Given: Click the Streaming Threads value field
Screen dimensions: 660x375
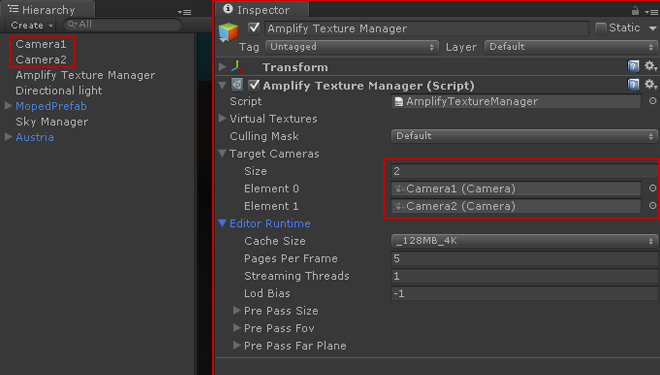Looking at the screenshot, I should (524, 276).
